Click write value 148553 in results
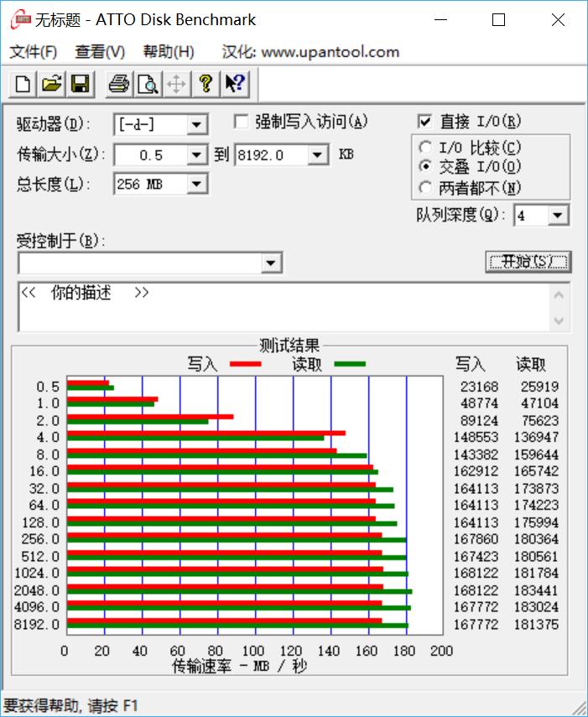The image size is (588, 717). (476, 437)
